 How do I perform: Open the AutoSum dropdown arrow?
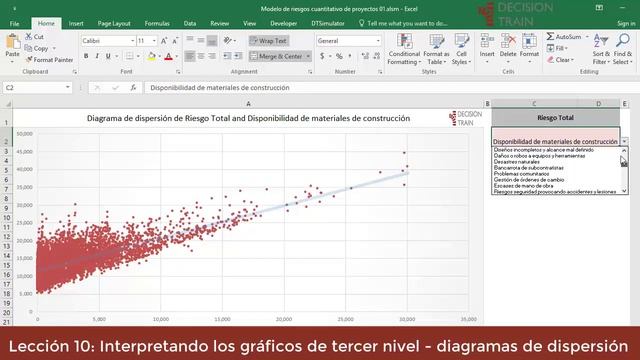[x=587, y=37]
